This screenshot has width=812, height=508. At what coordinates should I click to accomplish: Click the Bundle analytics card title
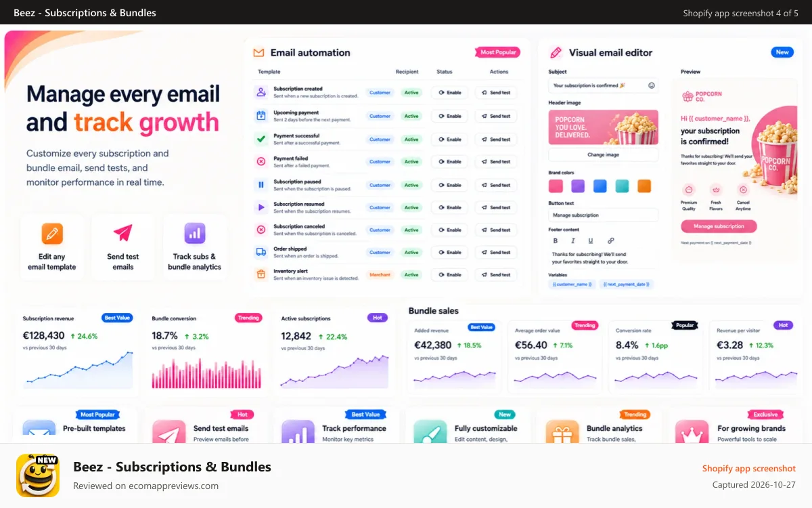(x=614, y=428)
